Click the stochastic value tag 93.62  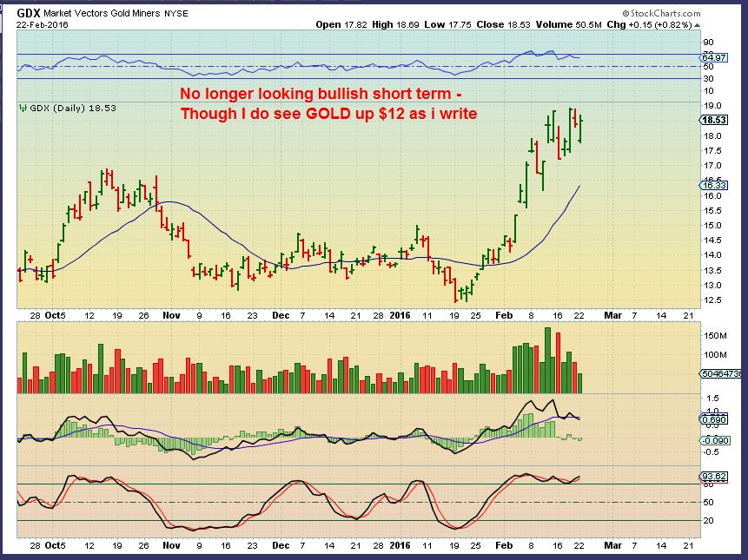tap(714, 477)
